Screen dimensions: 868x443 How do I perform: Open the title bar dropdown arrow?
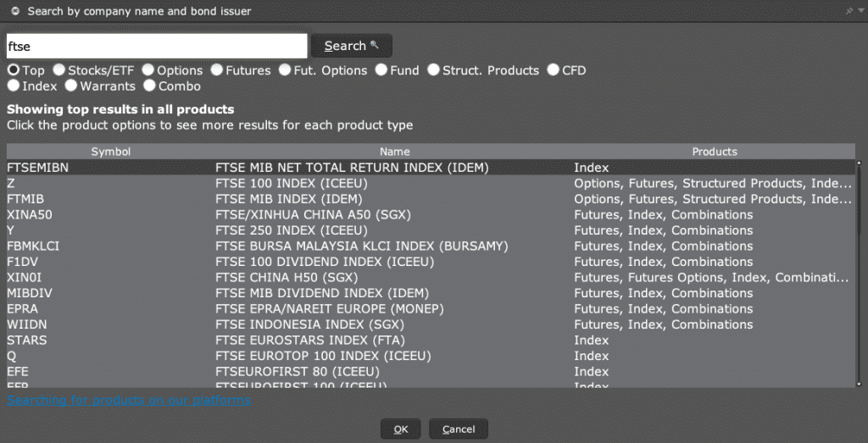tap(860, 11)
